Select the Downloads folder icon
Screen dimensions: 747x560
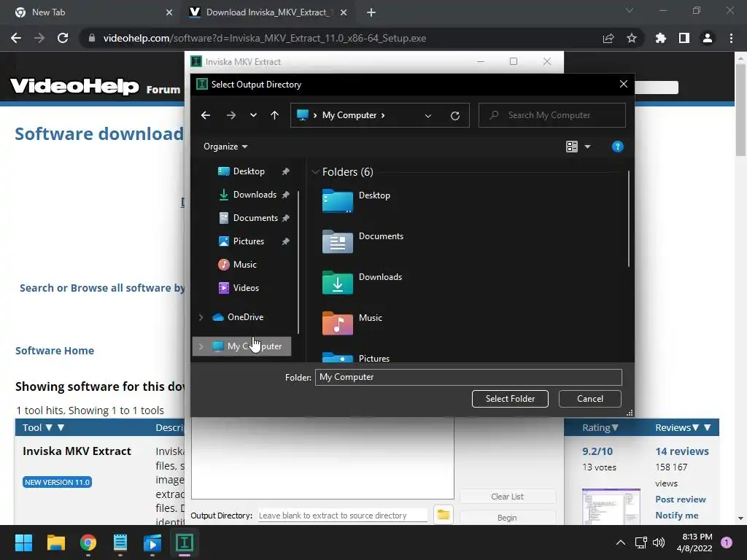(337, 282)
